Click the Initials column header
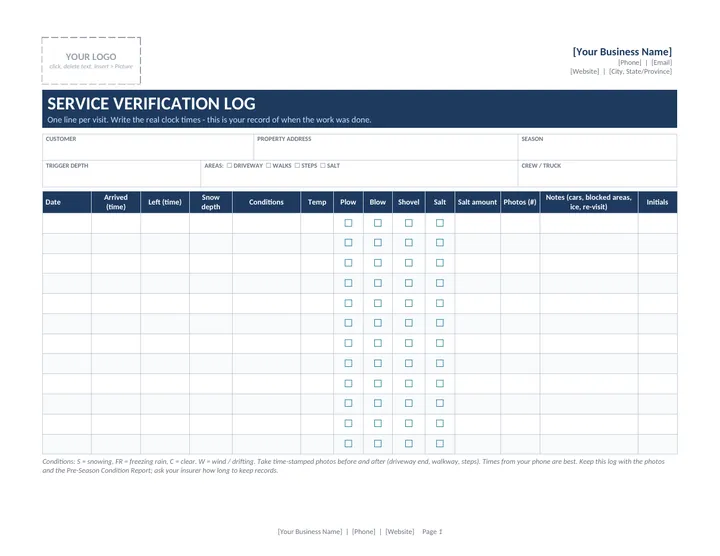Screen dimensions: 720x556 coord(657,202)
